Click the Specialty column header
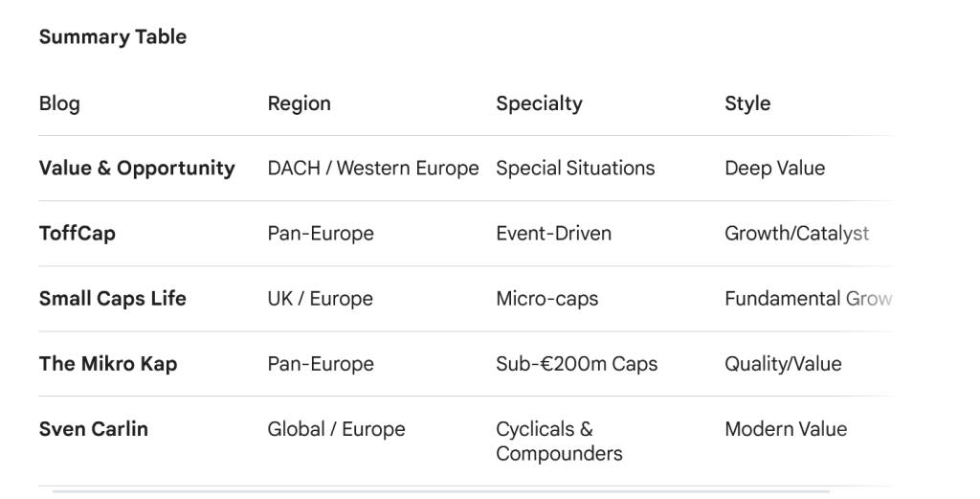 [x=539, y=103]
